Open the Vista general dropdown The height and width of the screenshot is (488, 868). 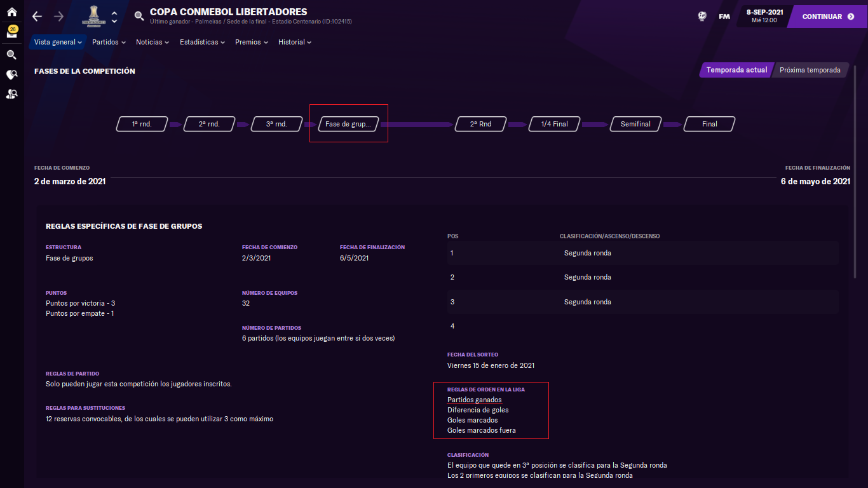point(58,42)
